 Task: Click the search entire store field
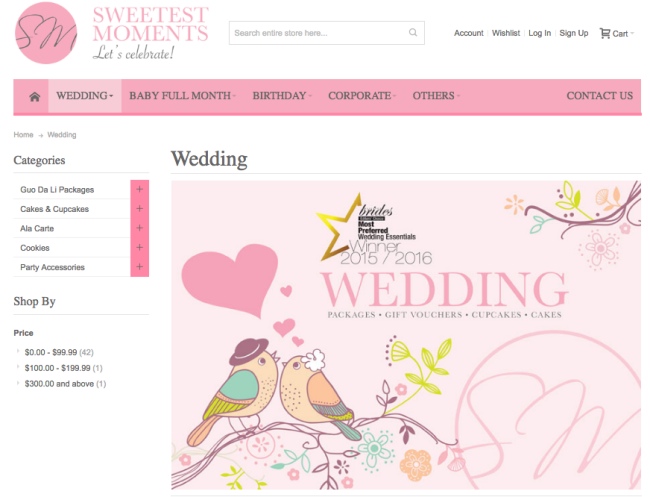(x=317, y=33)
